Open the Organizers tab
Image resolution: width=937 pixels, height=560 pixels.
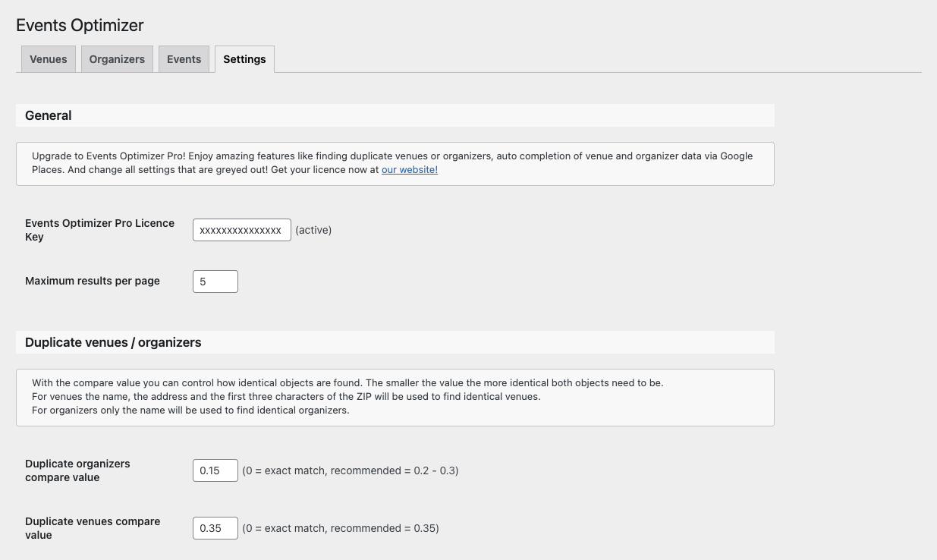tap(117, 59)
